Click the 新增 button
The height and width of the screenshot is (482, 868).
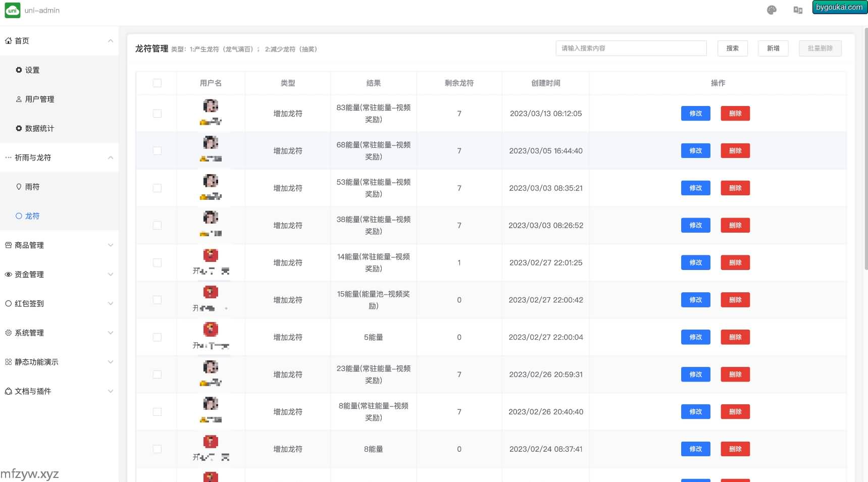click(773, 48)
